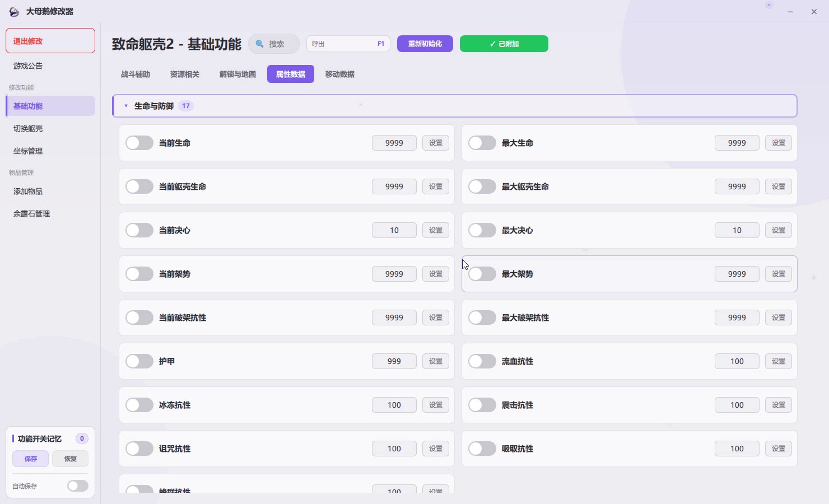Click the 17 count badge beside 生命与防御
Viewport: 829px width, 504px height.
[186, 106]
